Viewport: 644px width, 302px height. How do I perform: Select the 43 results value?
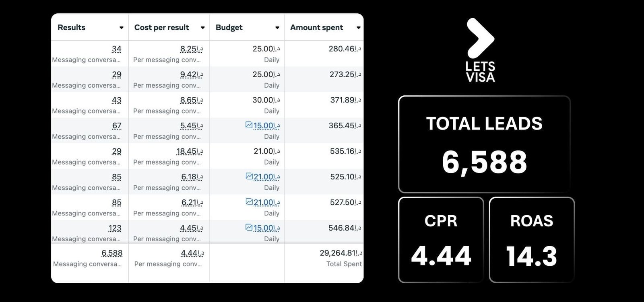116,100
